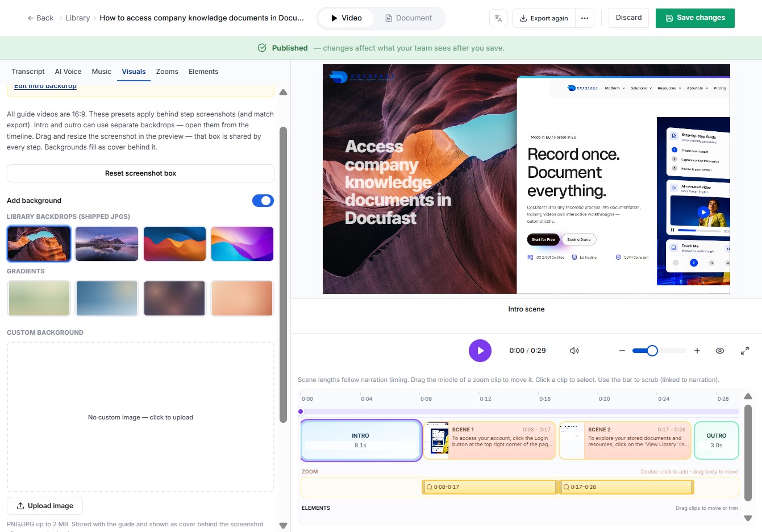
Task: Open the AI Voice tab
Action: [x=68, y=72]
